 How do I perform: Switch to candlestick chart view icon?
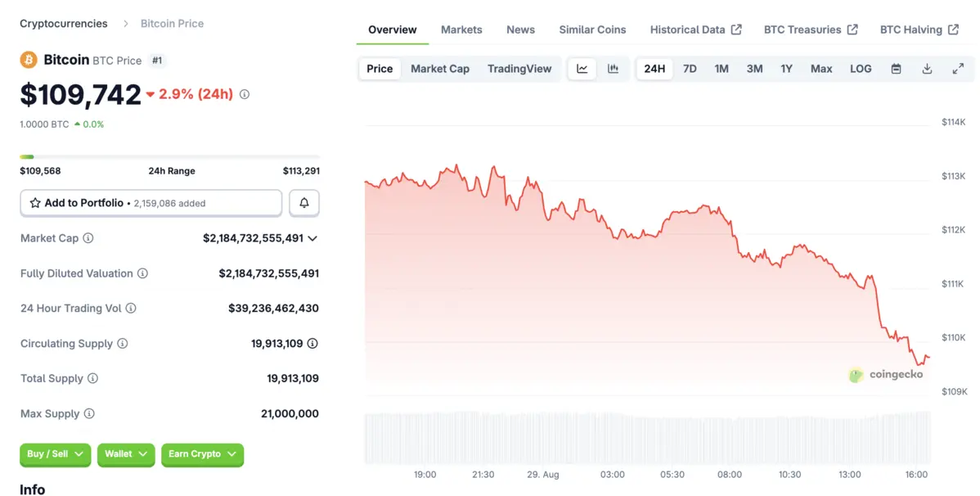[x=613, y=69]
